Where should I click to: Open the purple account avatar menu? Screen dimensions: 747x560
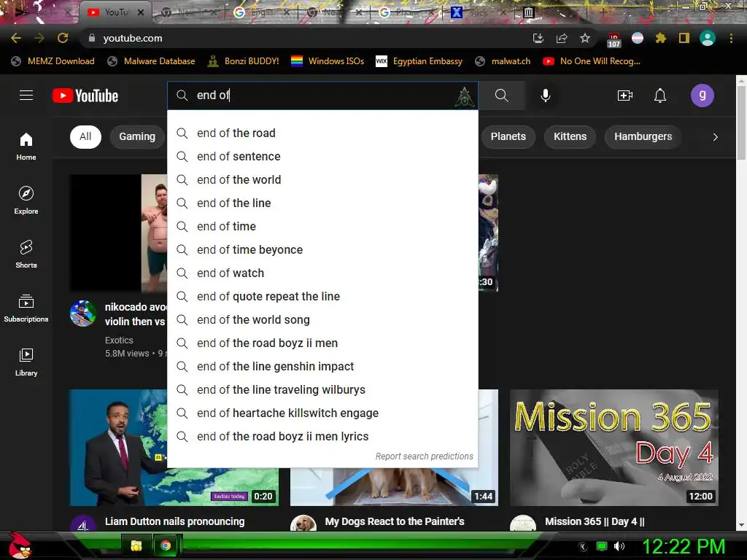703,96
